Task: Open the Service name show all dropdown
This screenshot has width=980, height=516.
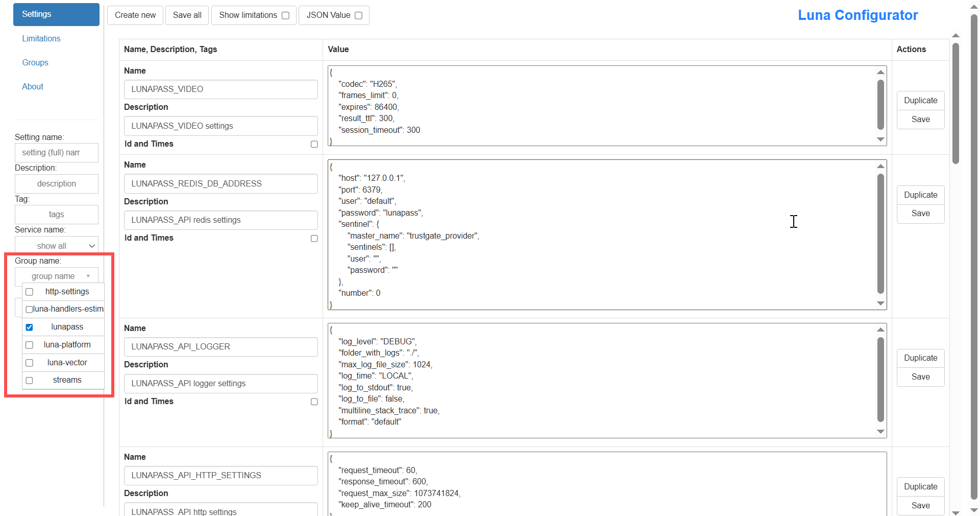Action: point(56,246)
